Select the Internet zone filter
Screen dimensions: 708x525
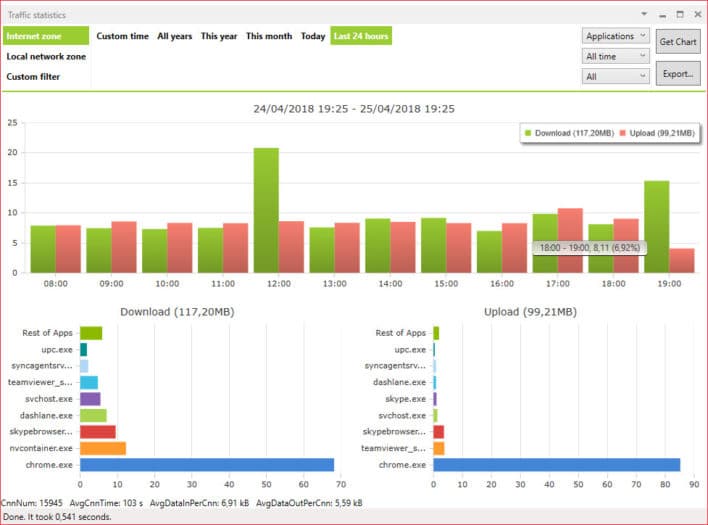coord(45,36)
